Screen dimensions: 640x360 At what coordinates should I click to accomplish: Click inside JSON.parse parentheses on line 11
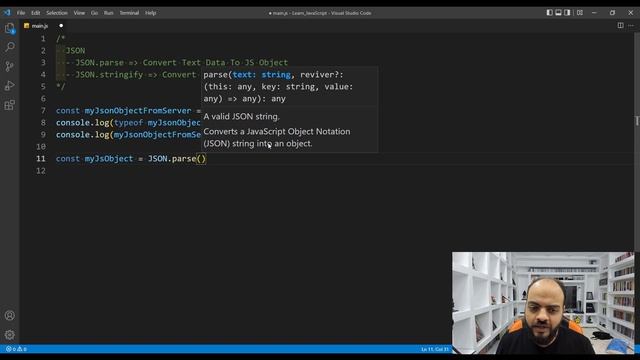pos(201,158)
